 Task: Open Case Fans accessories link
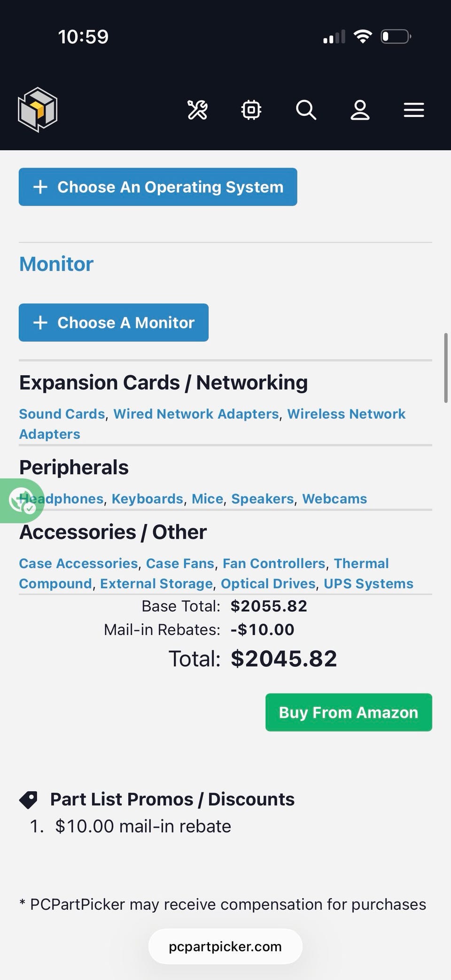point(180,563)
